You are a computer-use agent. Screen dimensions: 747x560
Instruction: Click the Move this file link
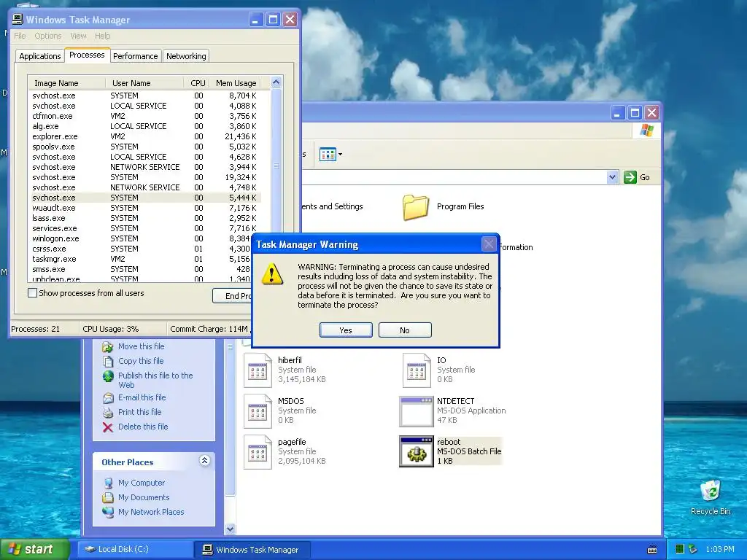pos(141,346)
